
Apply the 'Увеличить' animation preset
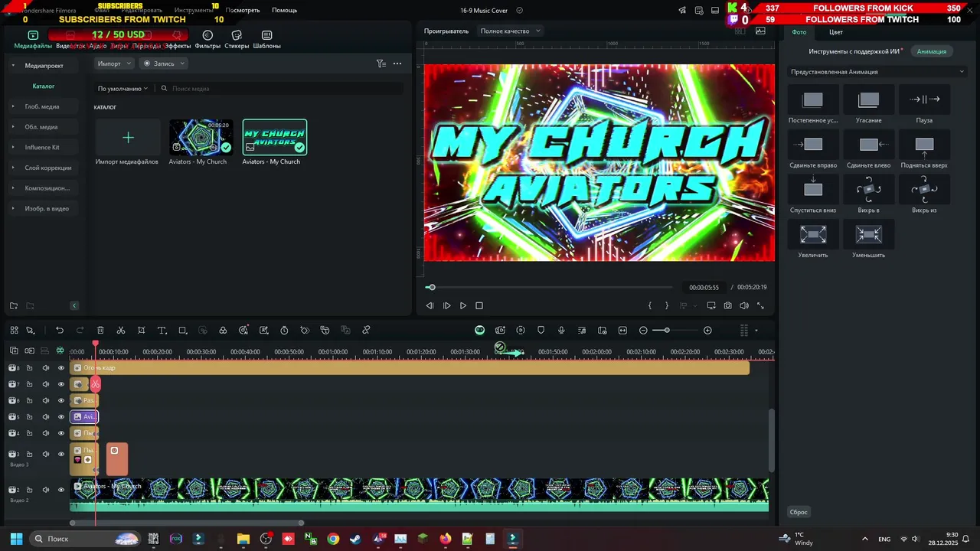[x=813, y=234]
